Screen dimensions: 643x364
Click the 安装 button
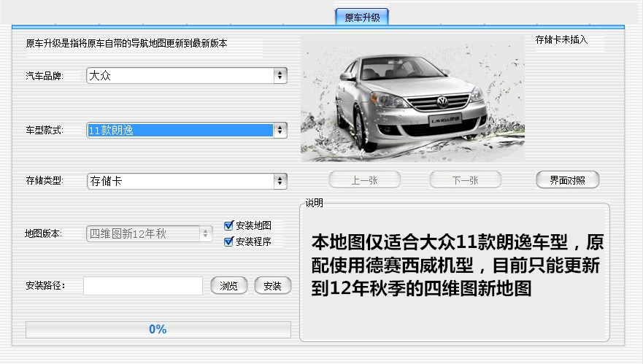point(273,286)
